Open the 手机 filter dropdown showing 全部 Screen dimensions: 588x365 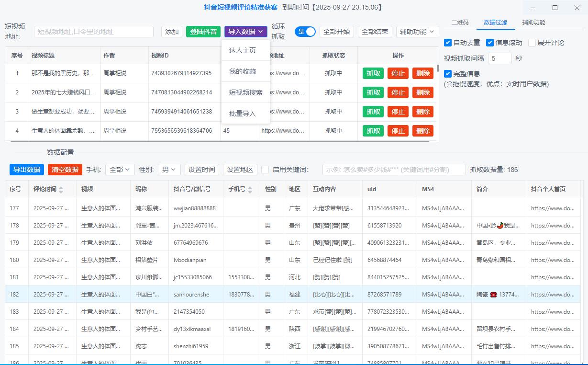coord(120,170)
